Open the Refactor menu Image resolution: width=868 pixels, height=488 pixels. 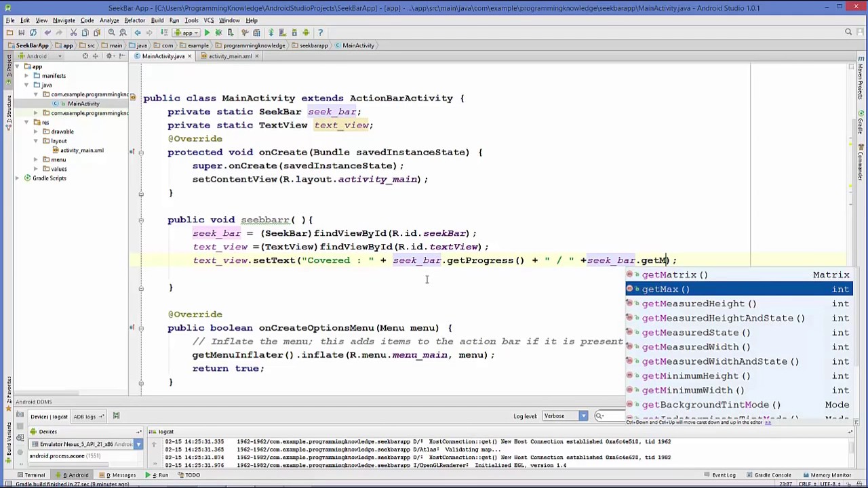[134, 20]
